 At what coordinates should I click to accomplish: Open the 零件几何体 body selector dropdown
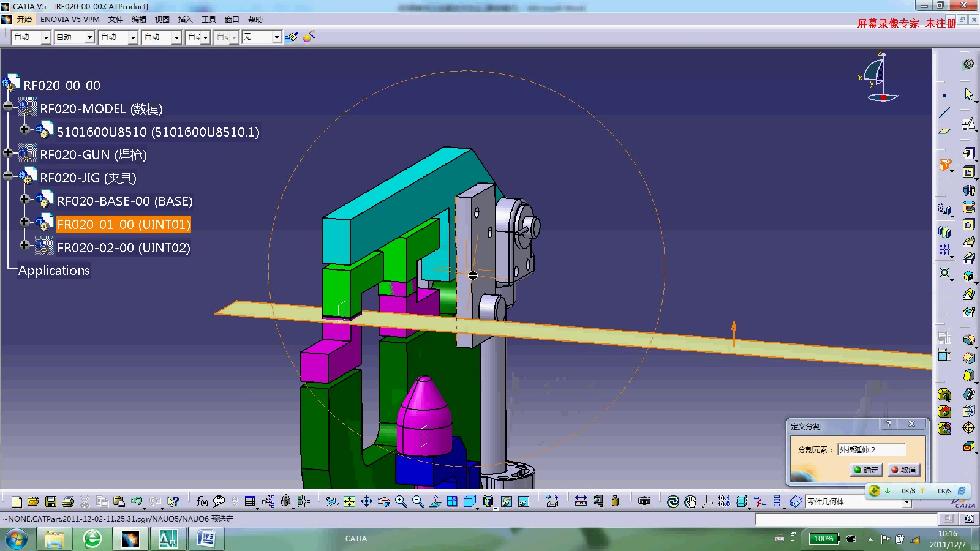click(x=907, y=503)
